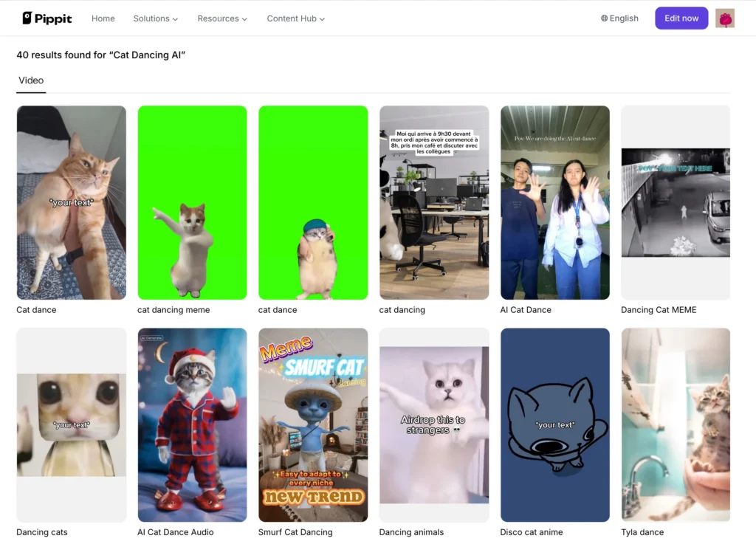The height and width of the screenshot is (544, 756).
Task: Open the Content Hub dropdown
Action: click(x=295, y=18)
